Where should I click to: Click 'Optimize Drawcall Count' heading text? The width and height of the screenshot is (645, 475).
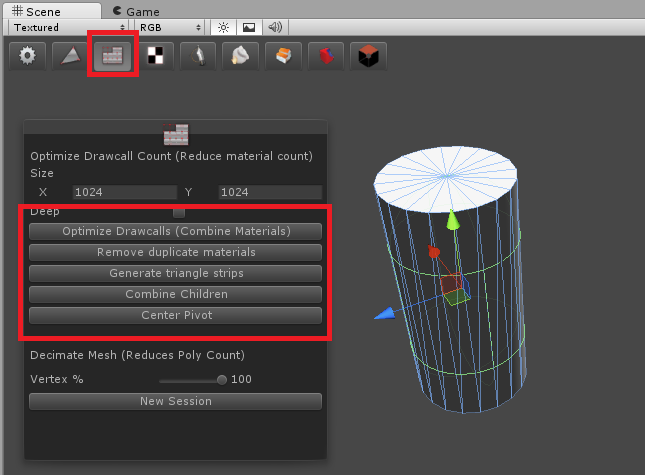click(101, 156)
